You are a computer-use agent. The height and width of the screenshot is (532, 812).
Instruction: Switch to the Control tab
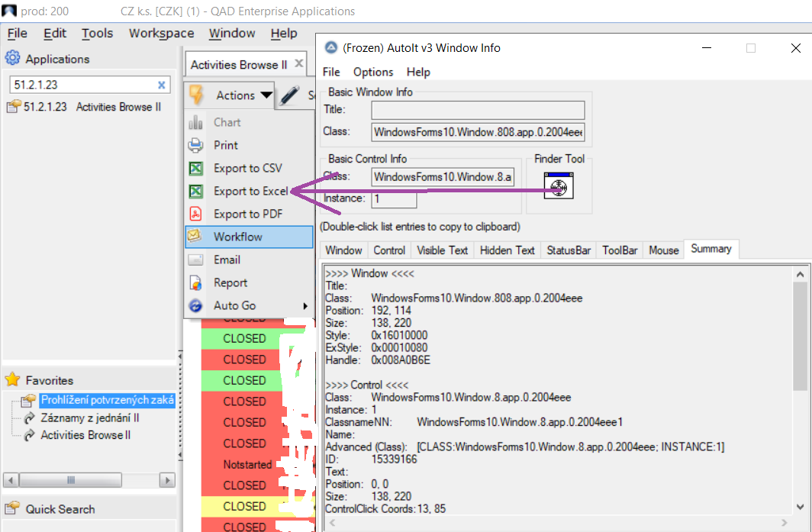[x=389, y=250]
